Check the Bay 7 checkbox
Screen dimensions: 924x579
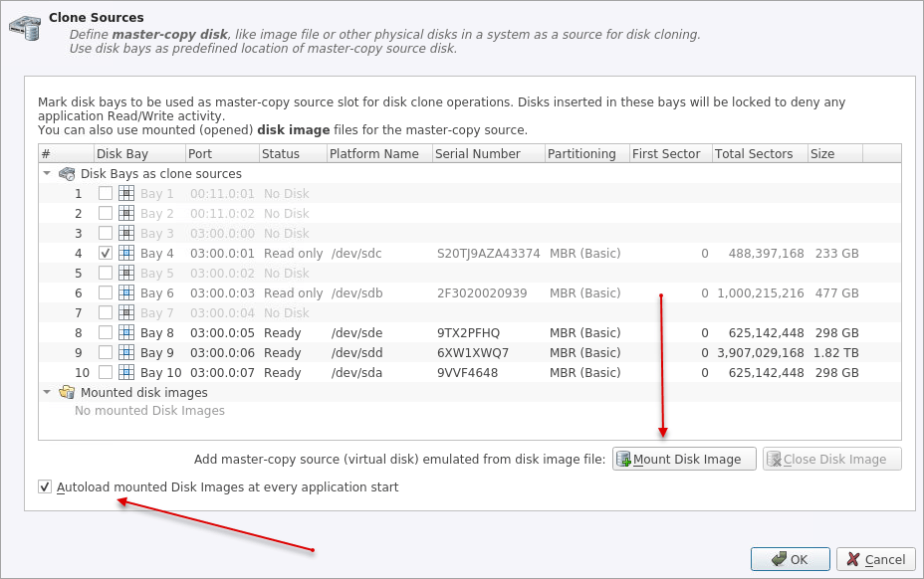click(x=106, y=312)
